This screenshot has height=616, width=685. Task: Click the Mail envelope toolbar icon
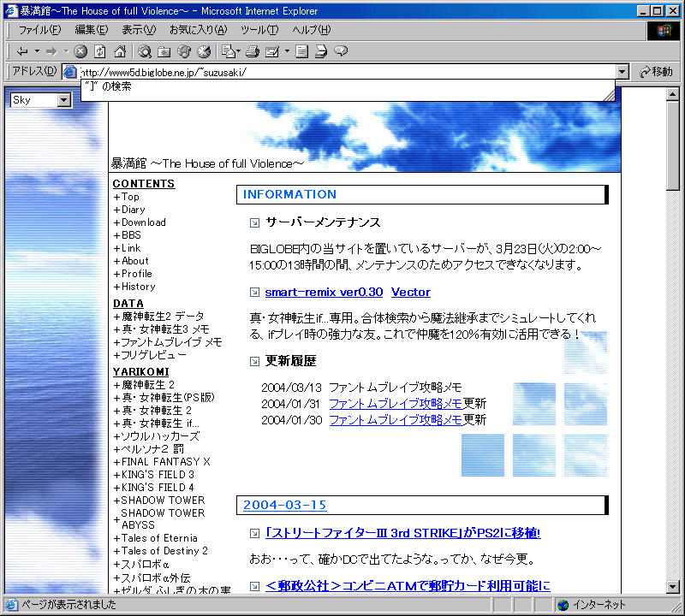point(229,51)
